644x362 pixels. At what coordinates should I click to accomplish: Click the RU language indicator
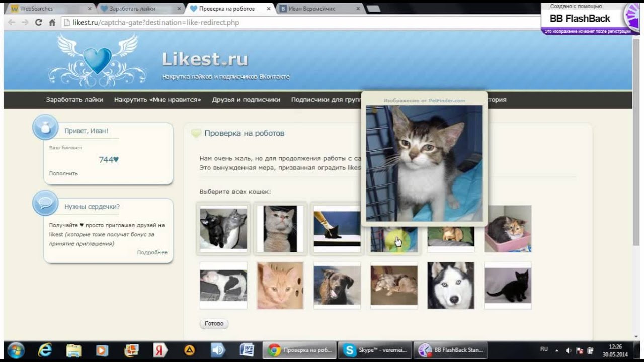coord(544,349)
